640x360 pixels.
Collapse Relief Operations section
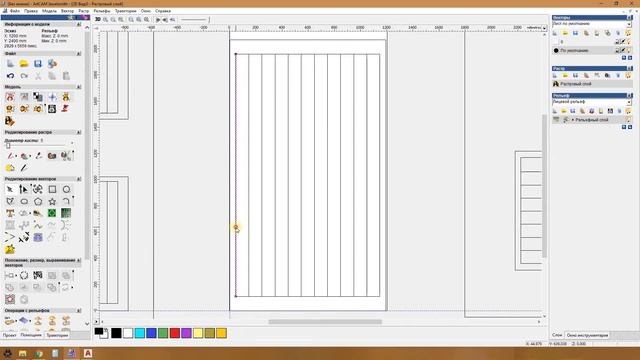click(x=79, y=311)
